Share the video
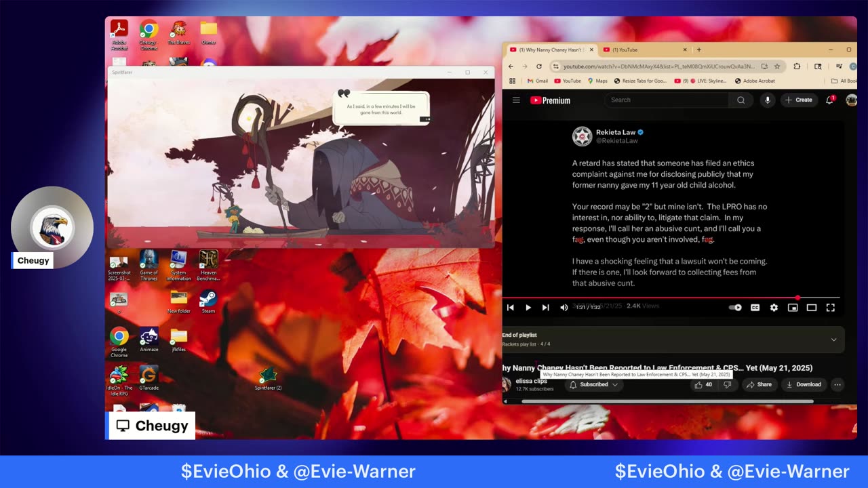This screenshot has width=868, height=488. pos(759,384)
